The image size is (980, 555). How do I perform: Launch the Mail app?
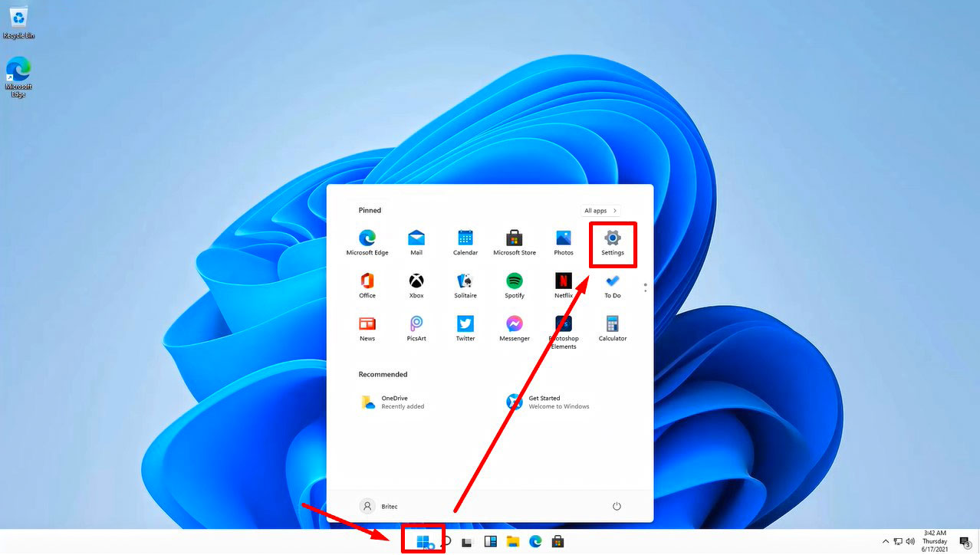[416, 243]
